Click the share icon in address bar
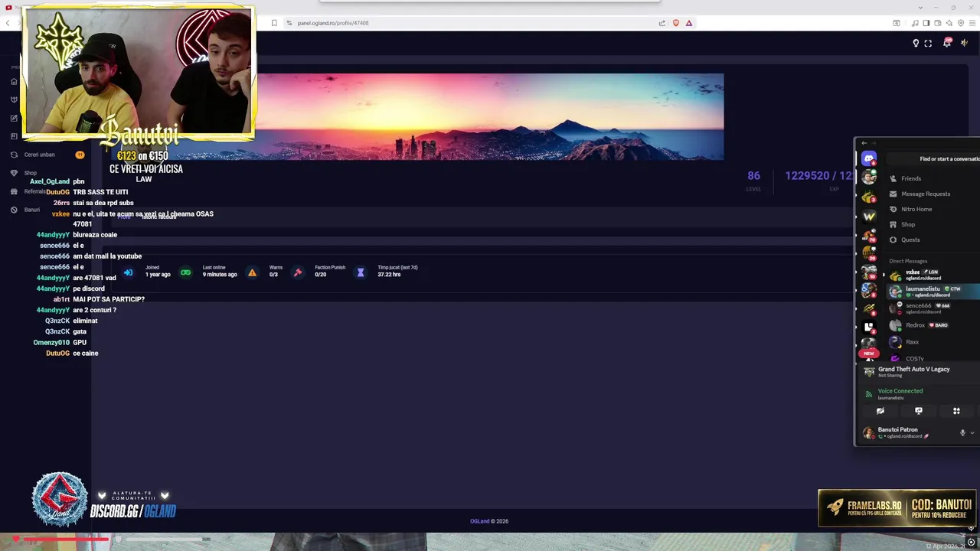980x551 pixels. tap(662, 23)
